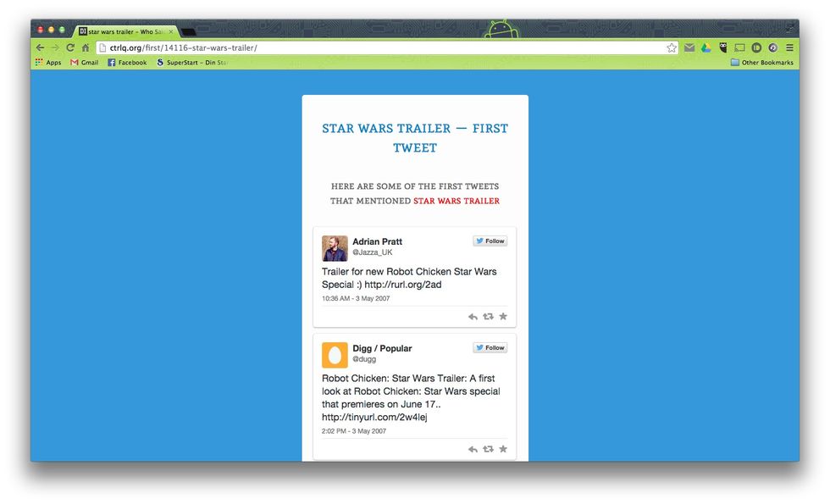Open the Gmail bookmark
The height and width of the screenshot is (504, 830).
click(x=84, y=63)
